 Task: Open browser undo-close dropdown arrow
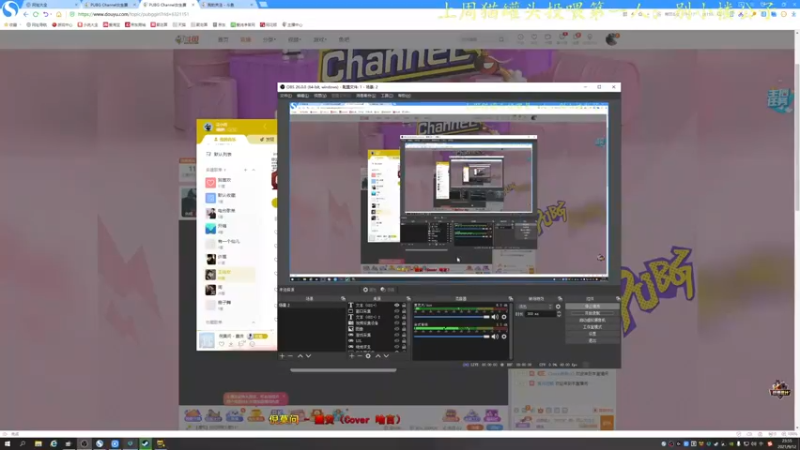click(51, 14)
